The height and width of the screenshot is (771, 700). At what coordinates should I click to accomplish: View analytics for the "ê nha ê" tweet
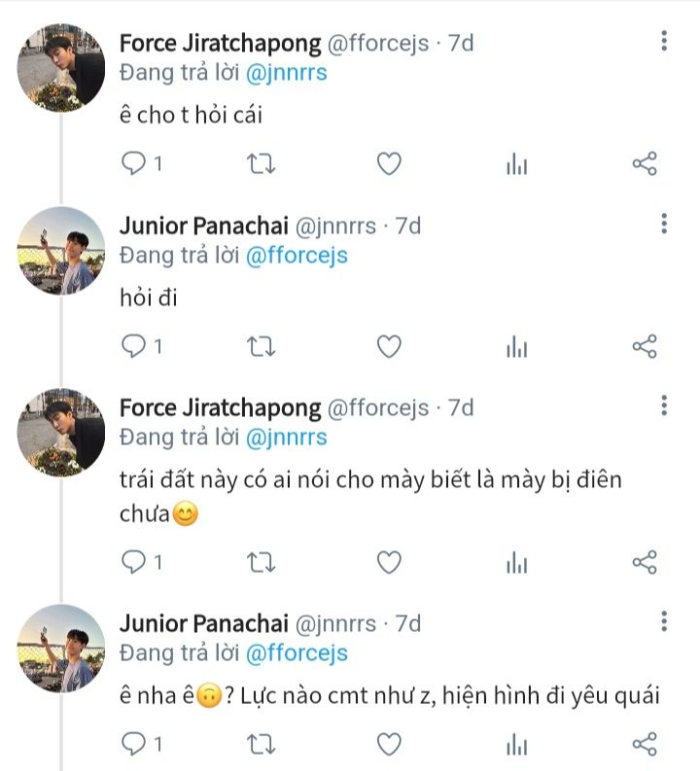pos(516,745)
